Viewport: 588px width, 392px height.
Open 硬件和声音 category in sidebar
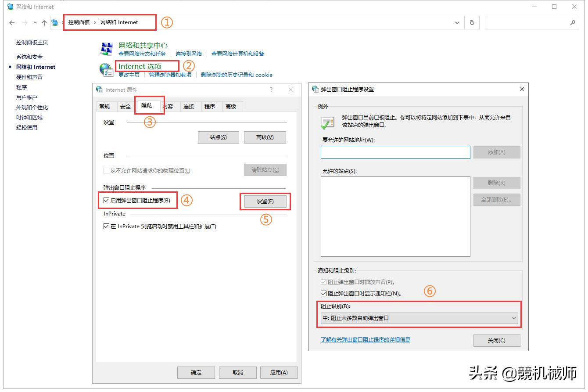[29, 77]
